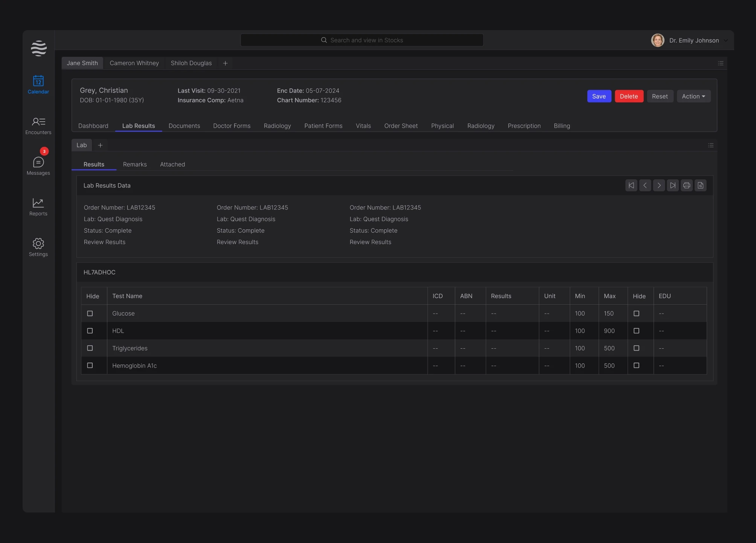
Task: Open Messages with notification badge
Action: tap(38, 166)
